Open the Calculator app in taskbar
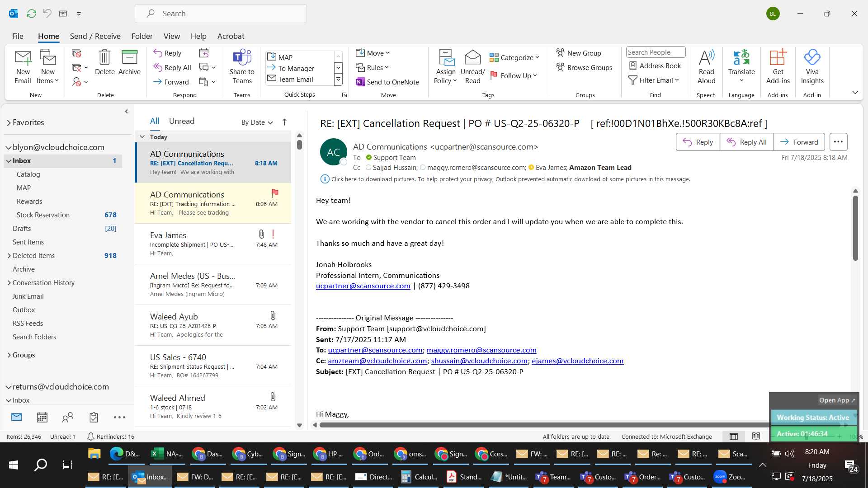Image resolution: width=868 pixels, height=488 pixels. point(420,477)
